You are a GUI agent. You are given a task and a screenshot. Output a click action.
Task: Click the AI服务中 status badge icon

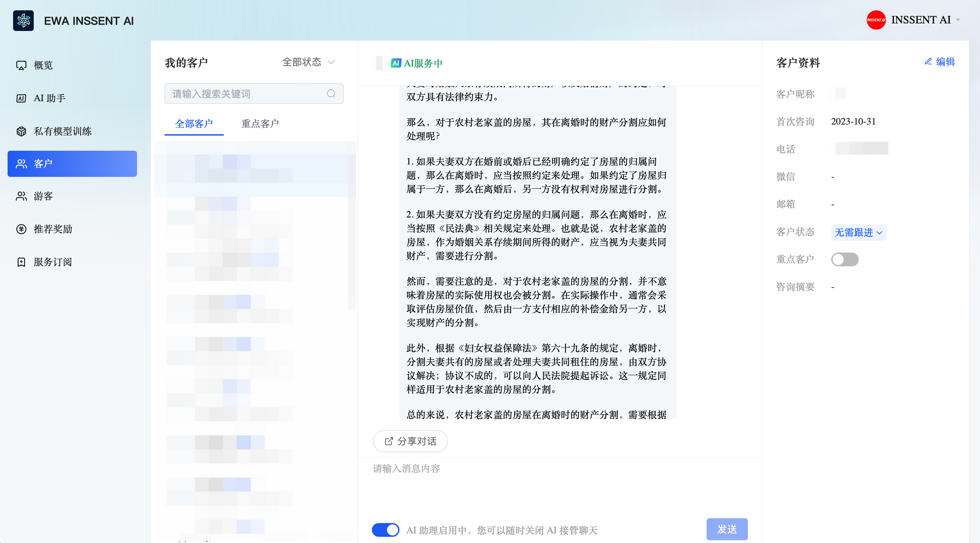pos(396,63)
